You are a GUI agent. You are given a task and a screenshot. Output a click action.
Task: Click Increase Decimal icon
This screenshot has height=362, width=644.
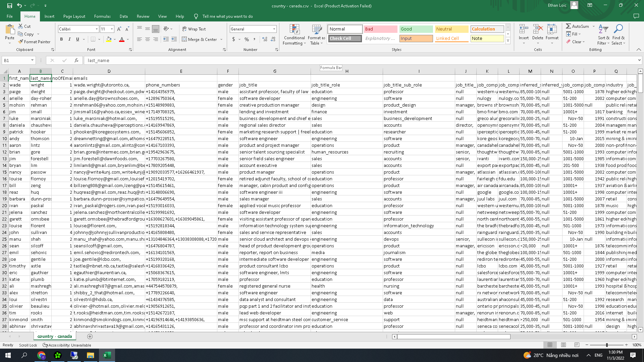coord(265,39)
